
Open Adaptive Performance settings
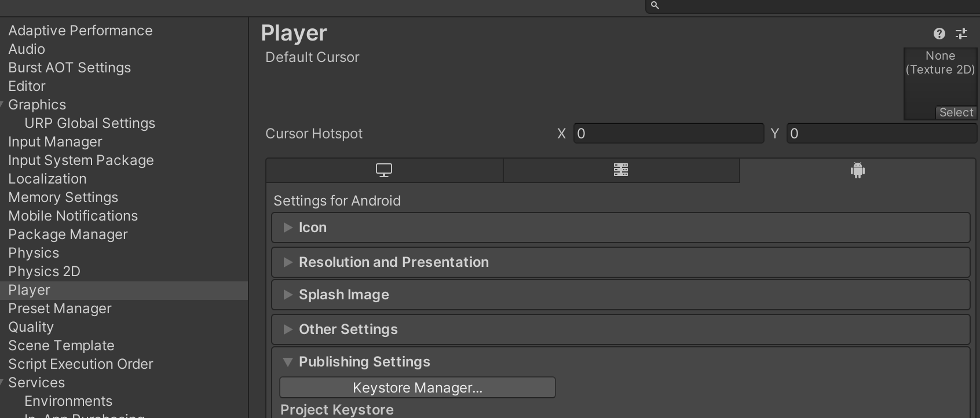[x=81, y=31]
